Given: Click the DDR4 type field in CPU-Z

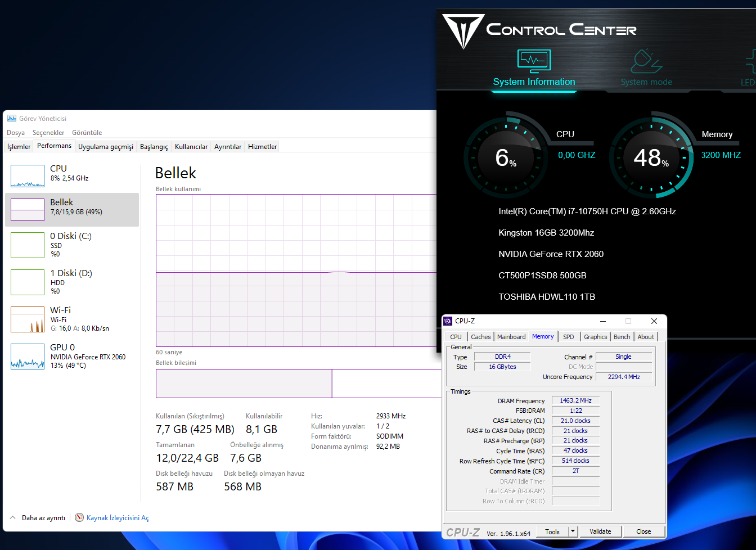Looking at the screenshot, I should click(x=502, y=357).
